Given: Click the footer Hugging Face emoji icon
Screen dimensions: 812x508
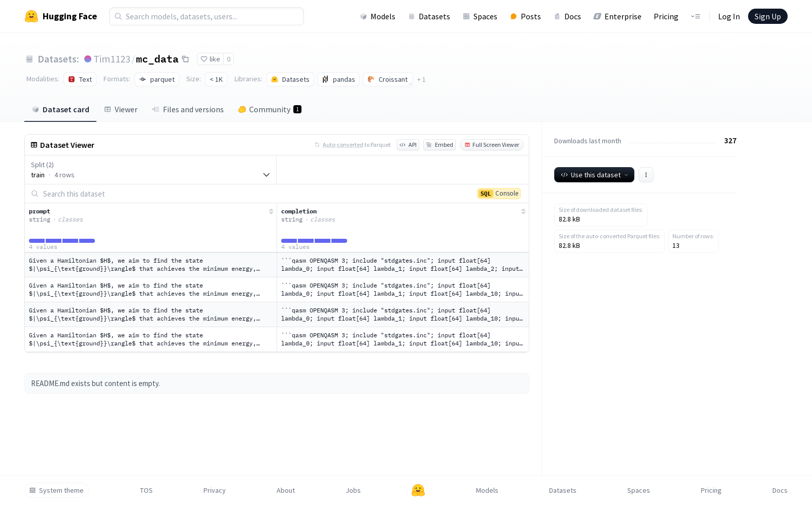Looking at the screenshot, I should [x=418, y=490].
